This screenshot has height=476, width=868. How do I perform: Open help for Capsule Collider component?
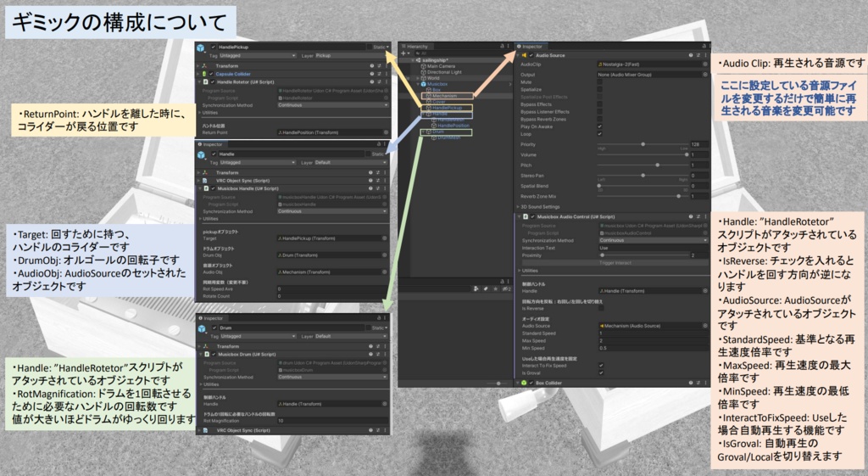[371, 74]
